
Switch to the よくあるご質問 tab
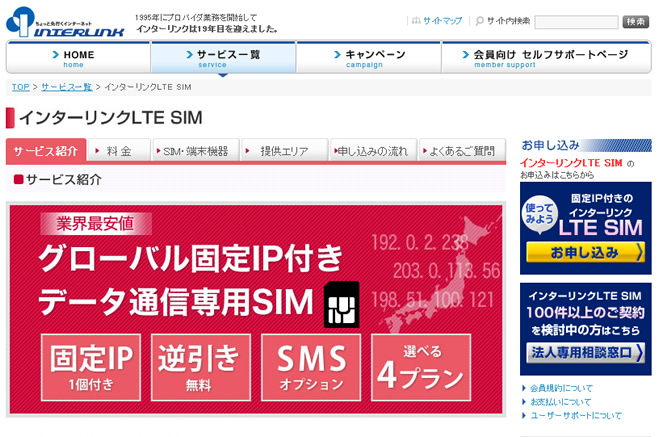(x=462, y=151)
